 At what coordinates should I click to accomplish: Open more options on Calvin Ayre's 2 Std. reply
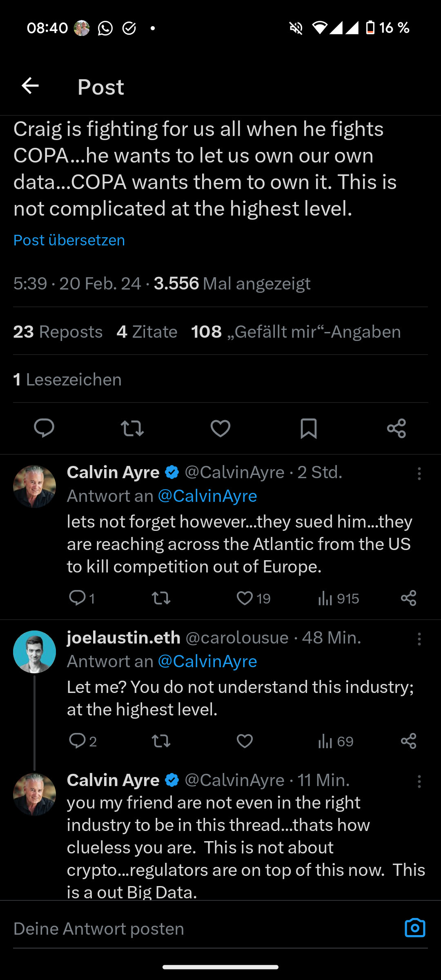[x=419, y=474]
